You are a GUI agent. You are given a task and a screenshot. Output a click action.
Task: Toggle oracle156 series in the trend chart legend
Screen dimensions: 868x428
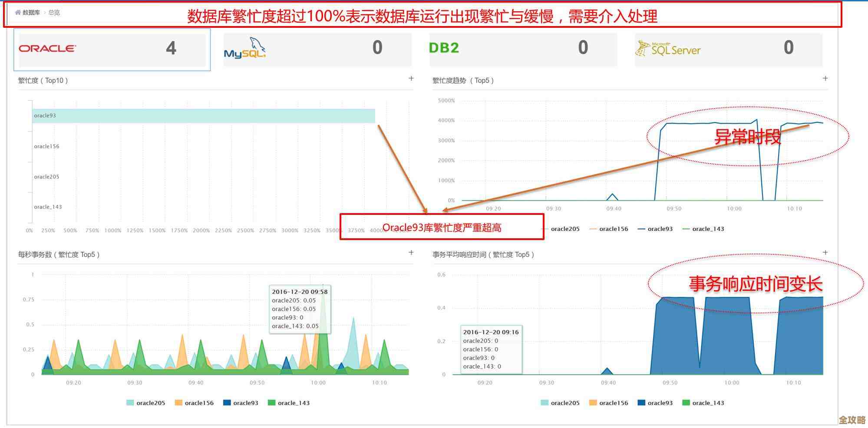pos(612,229)
